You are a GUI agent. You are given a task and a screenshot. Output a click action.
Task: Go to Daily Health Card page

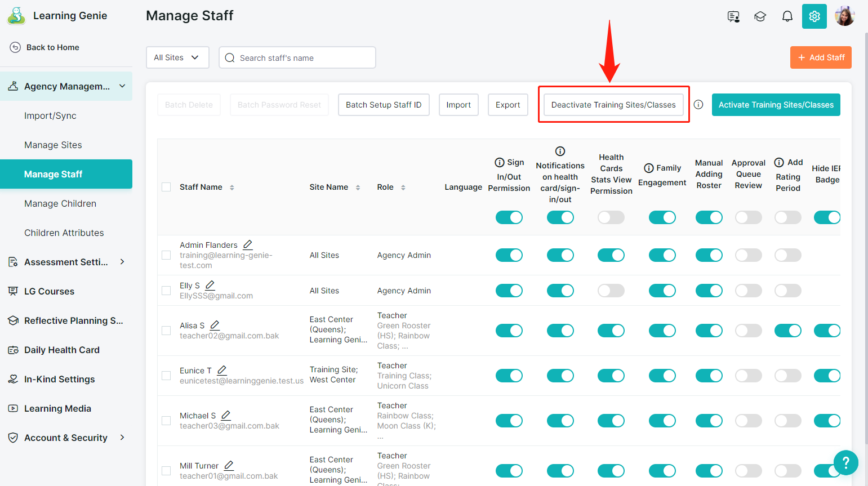(x=62, y=350)
